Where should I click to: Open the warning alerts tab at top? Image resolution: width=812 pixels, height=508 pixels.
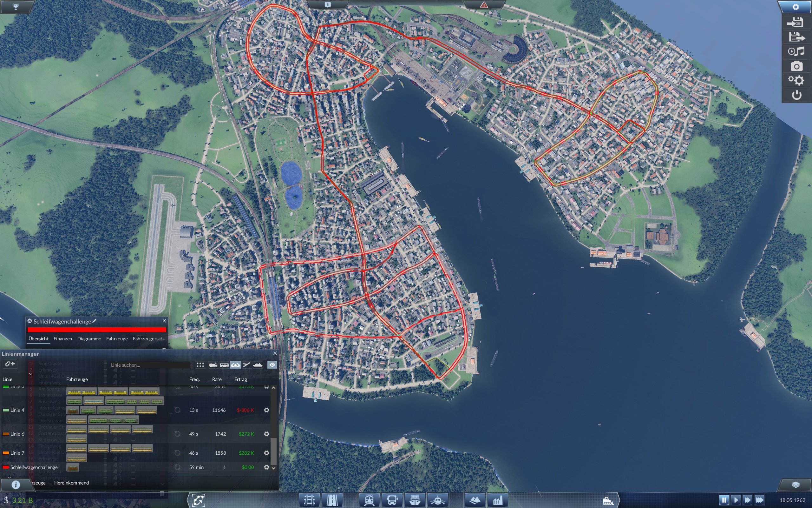(x=484, y=4)
